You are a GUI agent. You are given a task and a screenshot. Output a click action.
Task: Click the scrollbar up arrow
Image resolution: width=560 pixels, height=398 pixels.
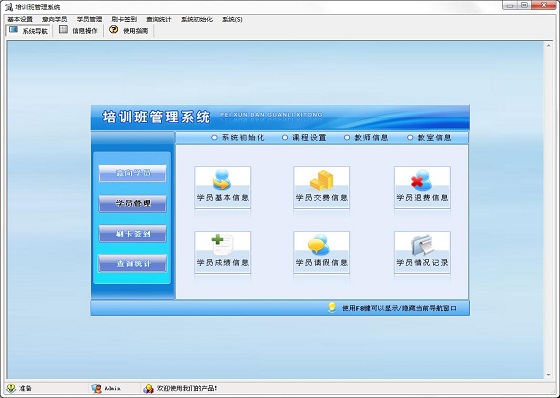549,46
